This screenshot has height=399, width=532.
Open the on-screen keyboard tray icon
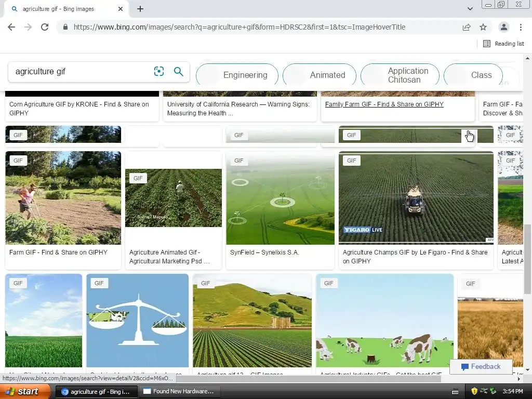[x=455, y=392]
